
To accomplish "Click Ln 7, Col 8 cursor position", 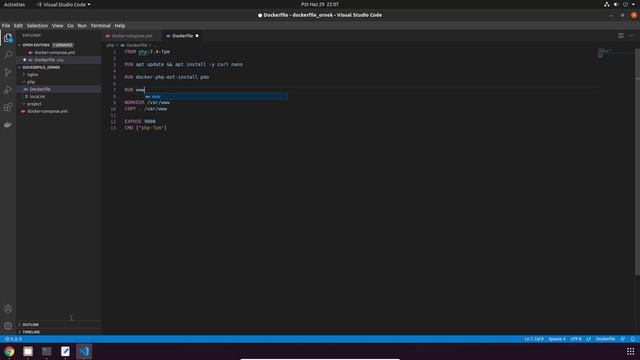I will [534, 339].
